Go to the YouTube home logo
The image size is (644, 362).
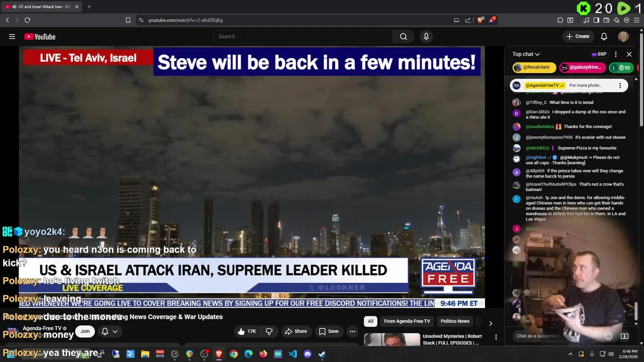40,36
